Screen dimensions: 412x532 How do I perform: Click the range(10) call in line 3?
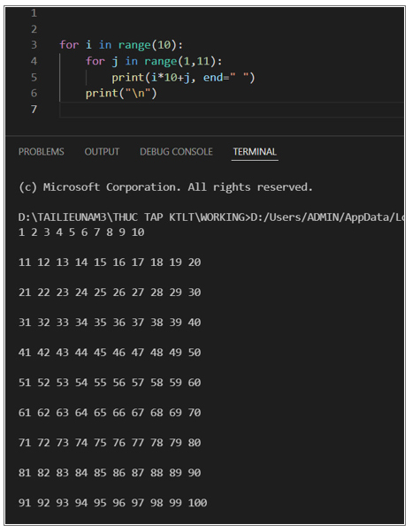pyautogui.click(x=148, y=45)
